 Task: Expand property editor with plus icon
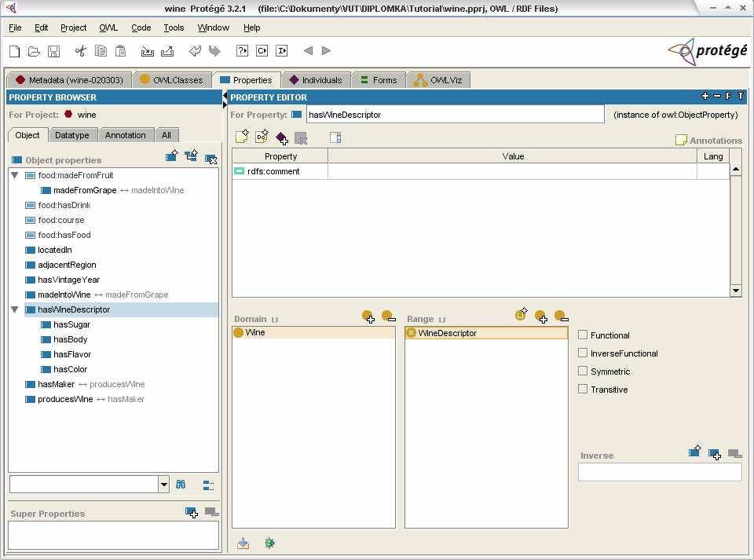[705, 96]
